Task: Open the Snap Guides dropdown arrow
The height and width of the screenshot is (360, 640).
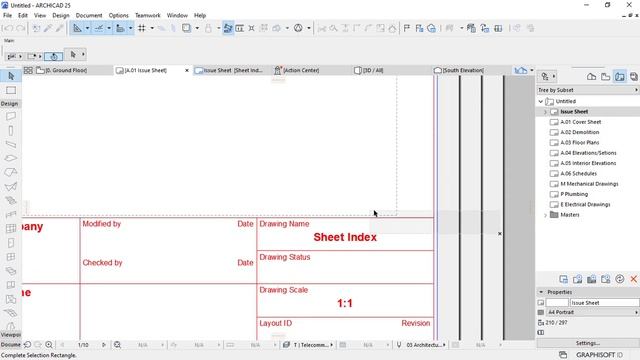Action: (109, 28)
